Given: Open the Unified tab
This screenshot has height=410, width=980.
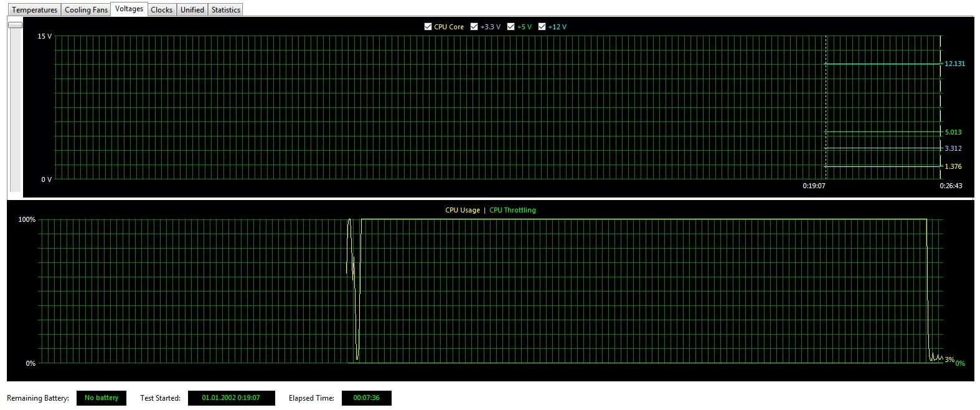Looking at the screenshot, I should pos(192,10).
